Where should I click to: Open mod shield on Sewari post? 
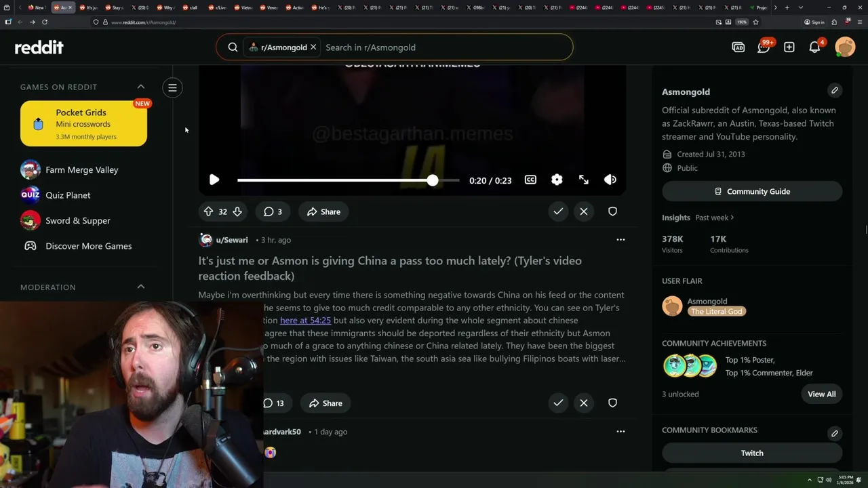point(612,403)
